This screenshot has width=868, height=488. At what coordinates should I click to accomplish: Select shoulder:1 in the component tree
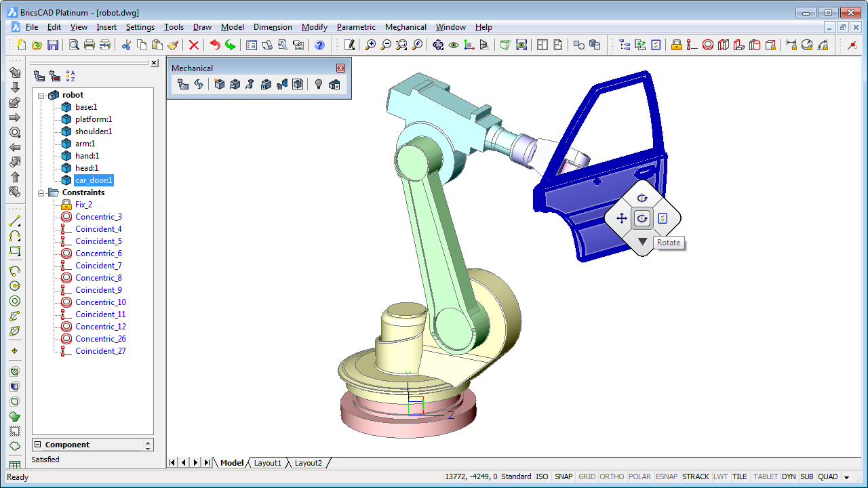[x=94, y=131]
